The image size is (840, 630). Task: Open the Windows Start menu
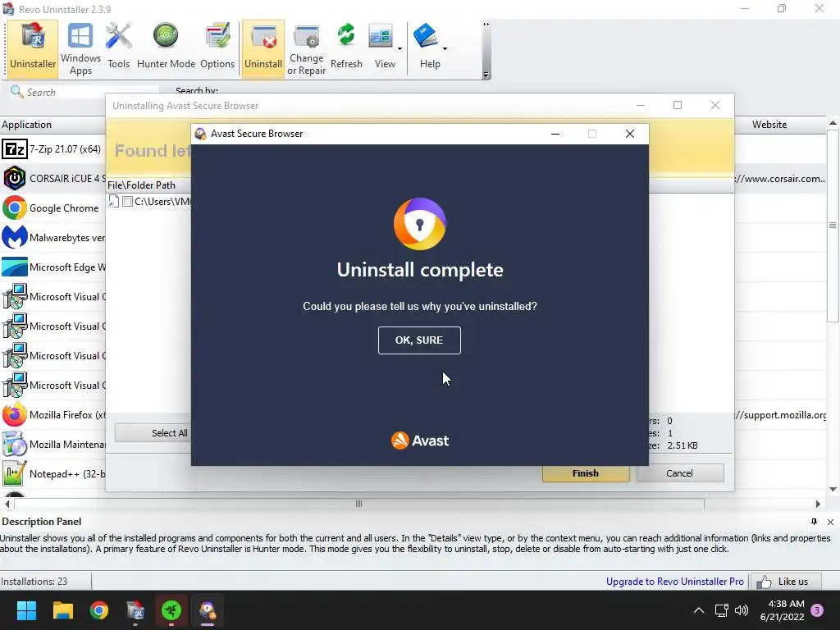(x=26, y=610)
